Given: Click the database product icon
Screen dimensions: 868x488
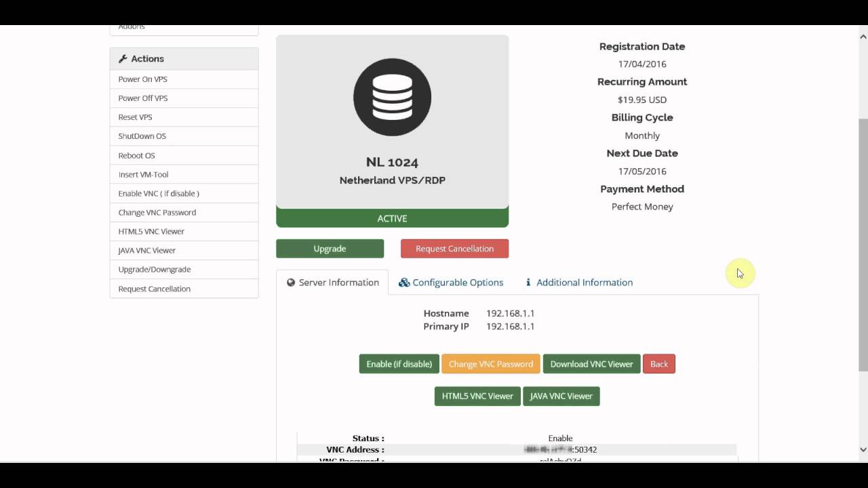Looking at the screenshot, I should click(x=392, y=97).
